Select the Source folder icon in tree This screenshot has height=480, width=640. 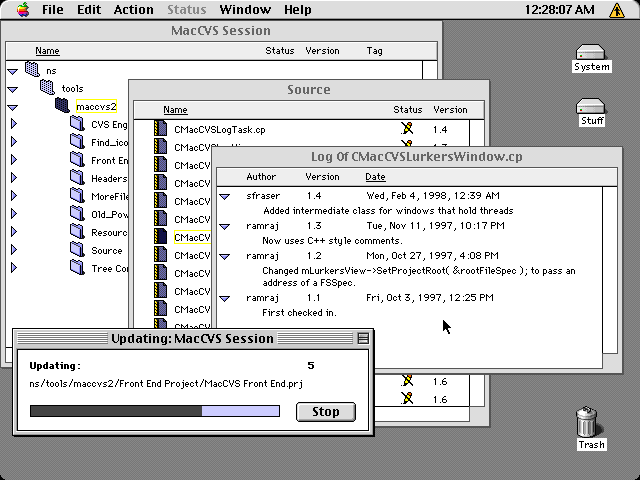(77, 251)
